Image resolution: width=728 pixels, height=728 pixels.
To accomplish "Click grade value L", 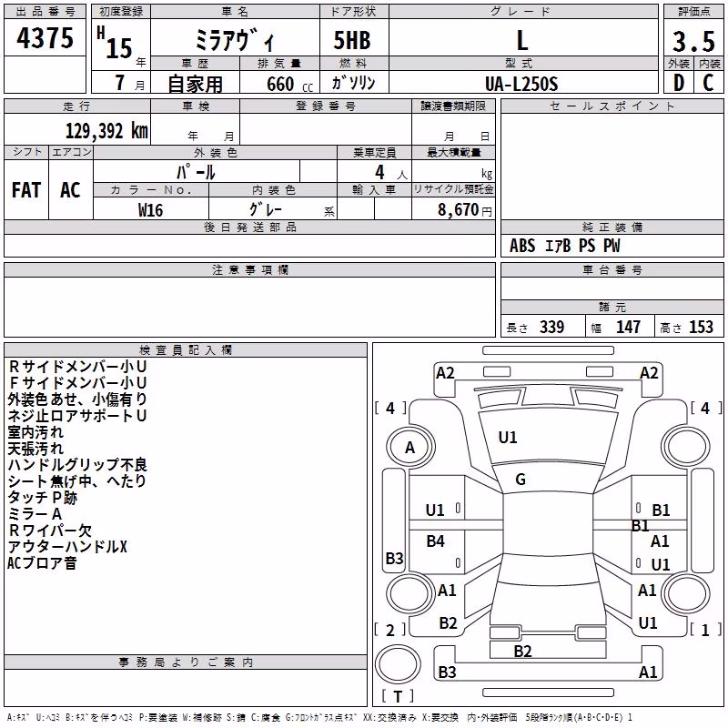I will (522, 40).
